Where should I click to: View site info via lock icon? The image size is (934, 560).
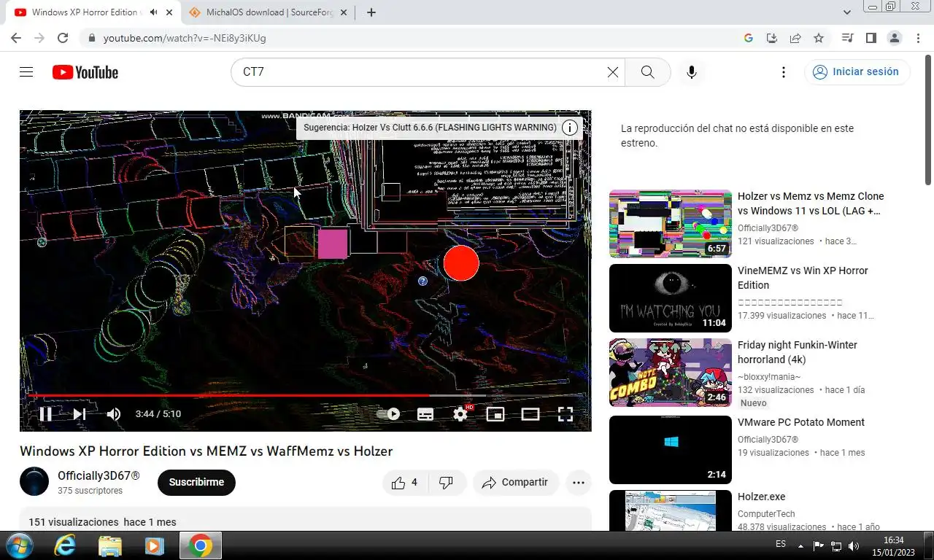pos(91,38)
